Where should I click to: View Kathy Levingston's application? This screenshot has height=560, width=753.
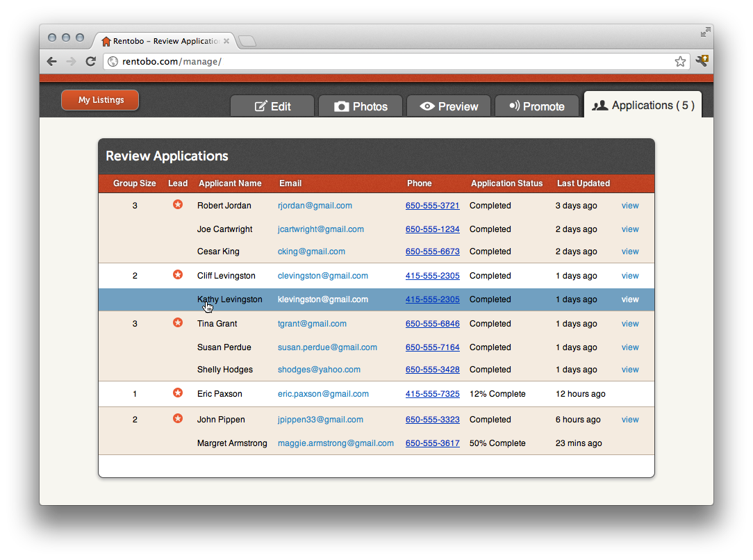(630, 299)
